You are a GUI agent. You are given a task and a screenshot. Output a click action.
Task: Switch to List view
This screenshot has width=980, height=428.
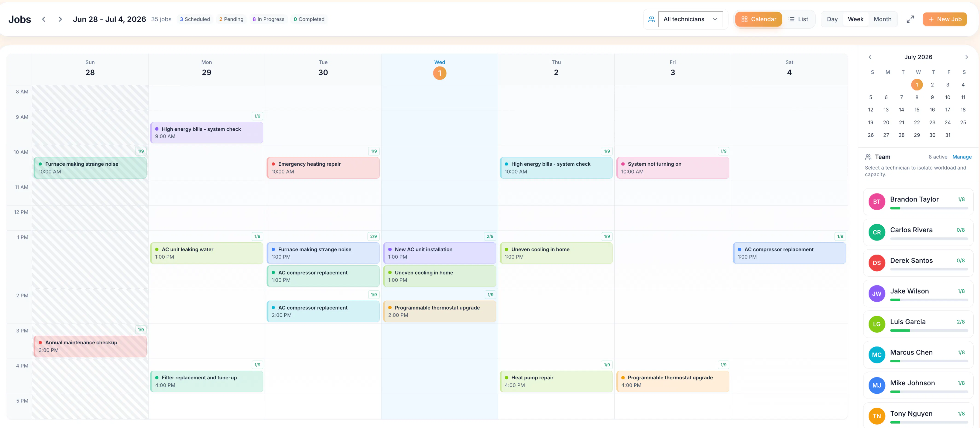pyautogui.click(x=798, y=19)
